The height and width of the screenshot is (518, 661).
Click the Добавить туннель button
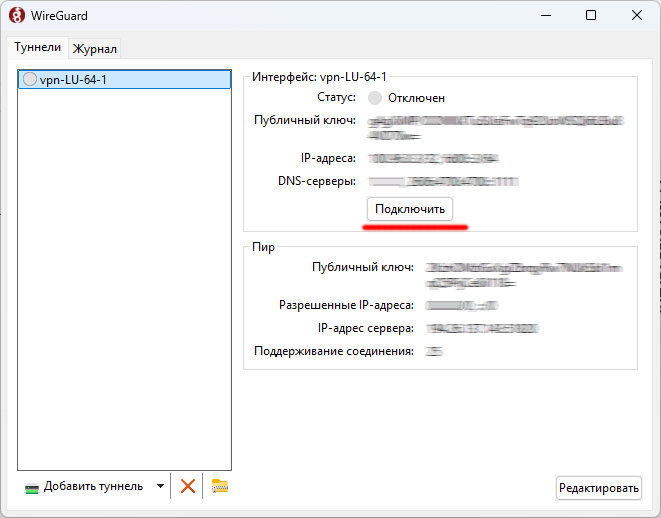tap(85, 487)
